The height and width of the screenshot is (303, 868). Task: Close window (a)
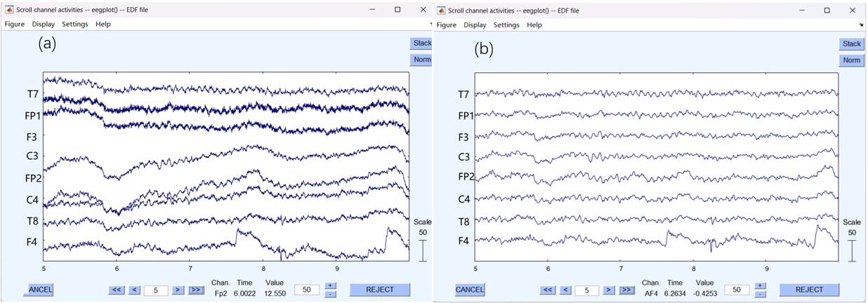(422, 10)
